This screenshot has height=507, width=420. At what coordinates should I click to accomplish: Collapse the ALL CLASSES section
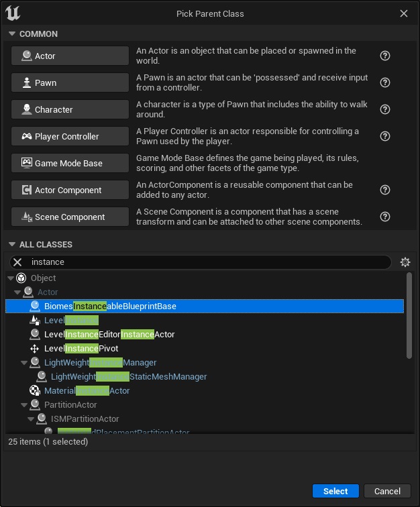[x=11, y=245]
